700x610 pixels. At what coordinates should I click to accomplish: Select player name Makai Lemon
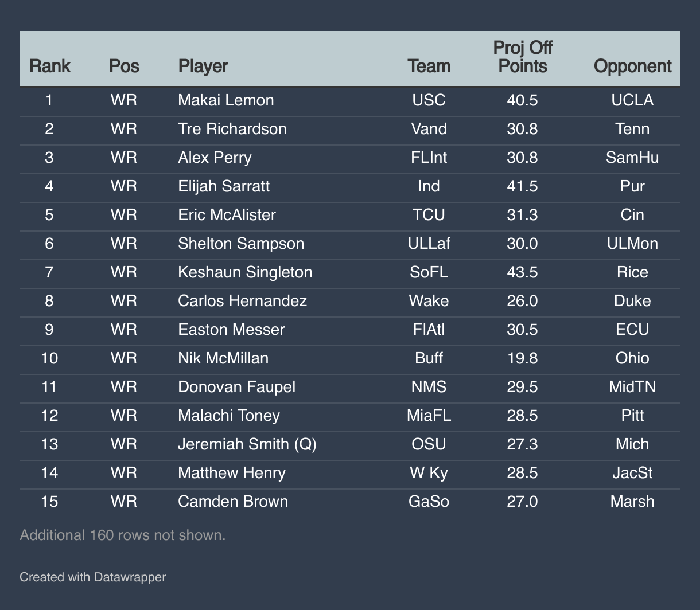pyautogui.click(x=225, y=100)
